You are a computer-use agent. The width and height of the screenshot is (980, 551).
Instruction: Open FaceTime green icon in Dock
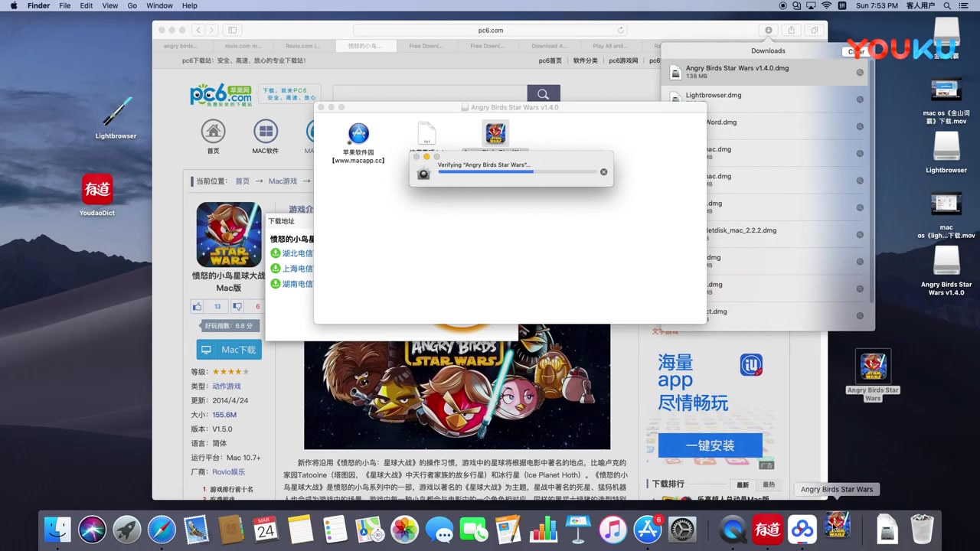coord(474,530)
